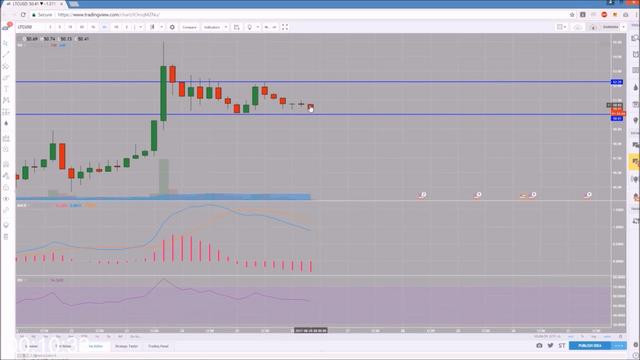Expand the Publish Idea dropdown arrow
The width and height of the screenshot is (640, 360).
click(x=619, y=345)
